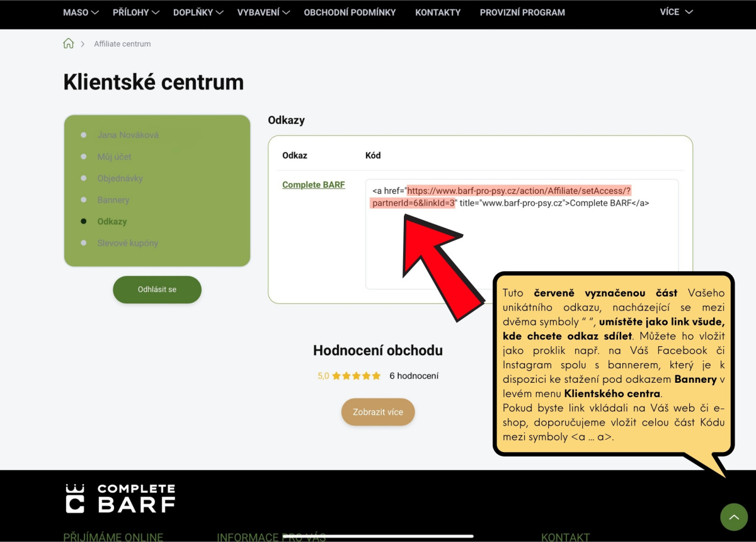Image resolution: width=756 pixels, height=542 pixels.
Task: Click the five-star rating display
Action: (357, 376)
